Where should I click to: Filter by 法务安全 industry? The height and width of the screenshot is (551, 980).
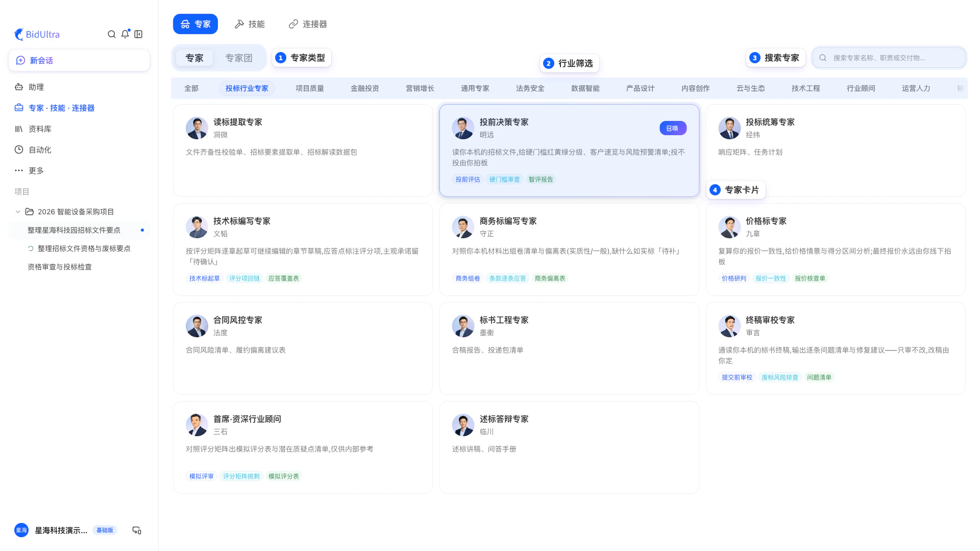(x=530, y=88)
